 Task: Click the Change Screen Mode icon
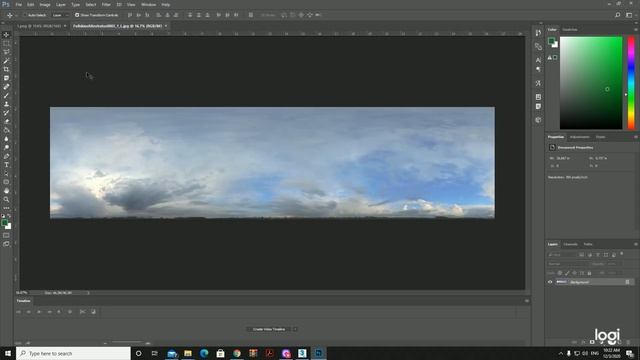(6, 244)
